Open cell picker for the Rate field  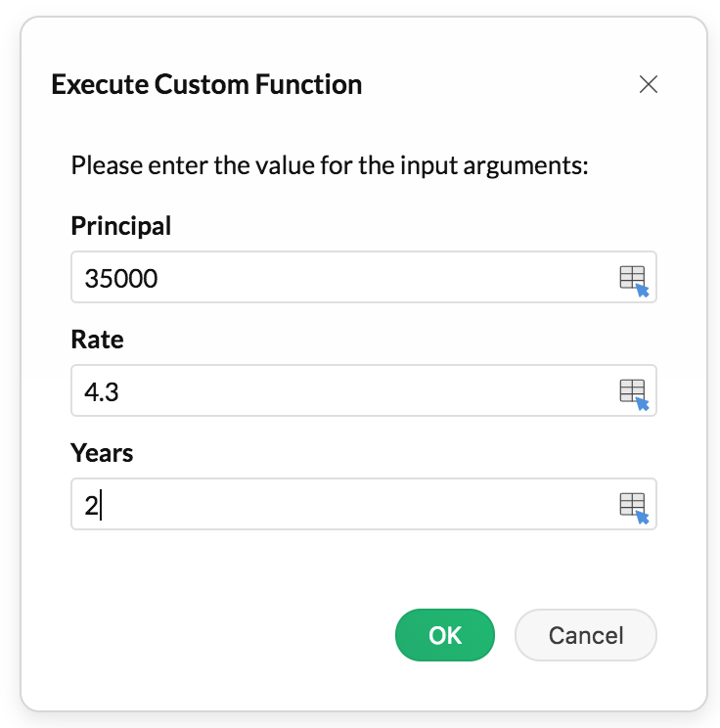coord(633,392)
